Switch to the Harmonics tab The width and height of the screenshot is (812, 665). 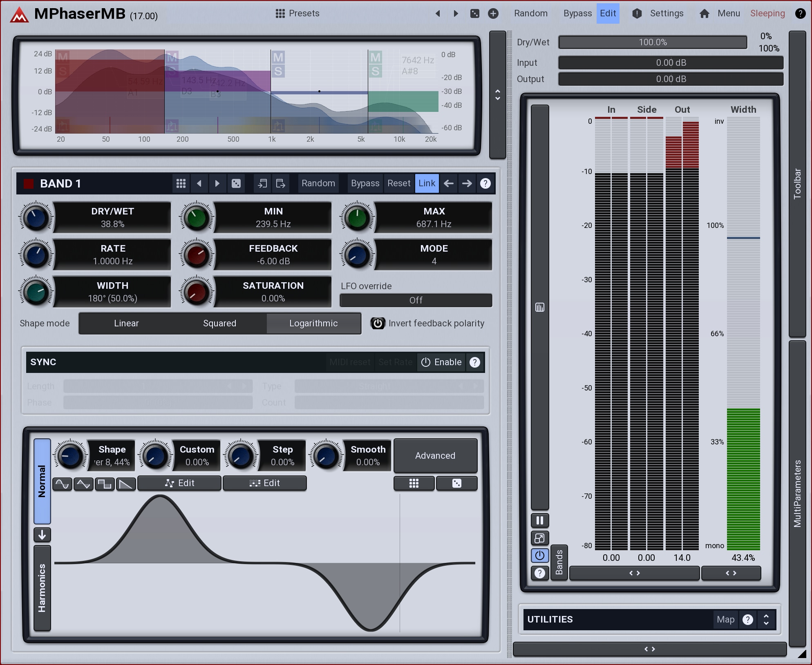pyautogui.click(x=42, y=588)
